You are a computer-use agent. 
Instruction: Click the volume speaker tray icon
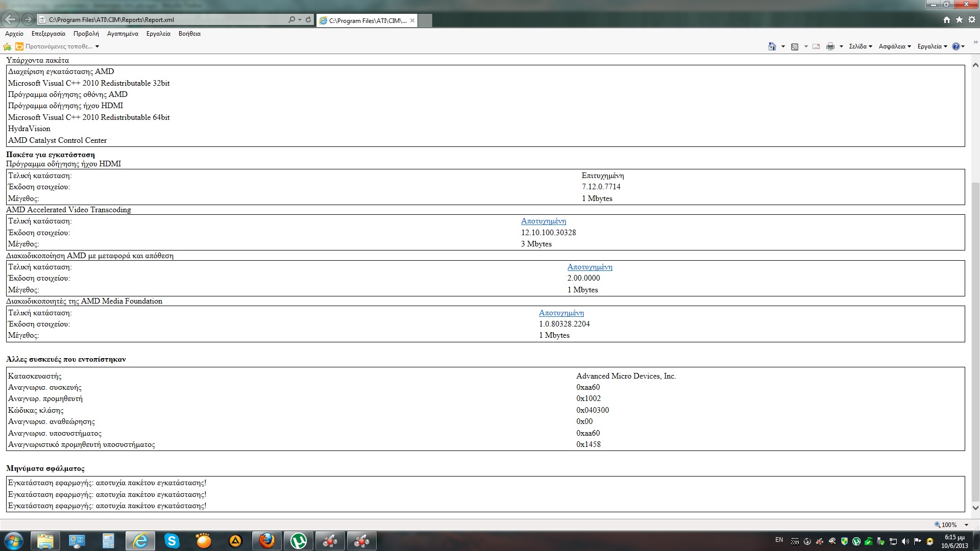coord(905,541)
